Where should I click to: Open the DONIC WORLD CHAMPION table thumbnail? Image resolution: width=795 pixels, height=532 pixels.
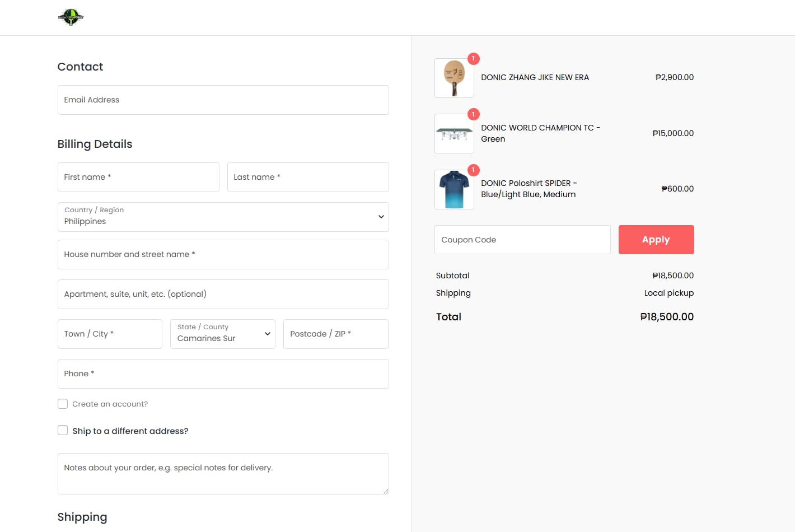(454, 133)
